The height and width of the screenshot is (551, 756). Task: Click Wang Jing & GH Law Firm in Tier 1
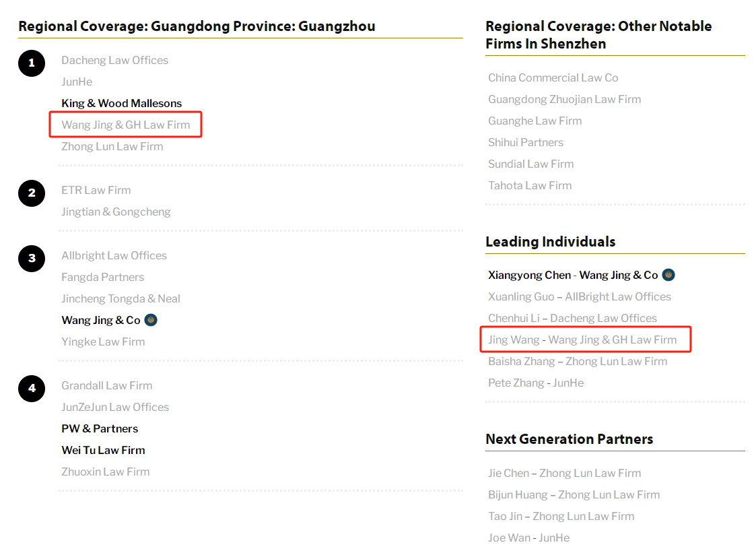pyautogui.click(x=126, y=125)
